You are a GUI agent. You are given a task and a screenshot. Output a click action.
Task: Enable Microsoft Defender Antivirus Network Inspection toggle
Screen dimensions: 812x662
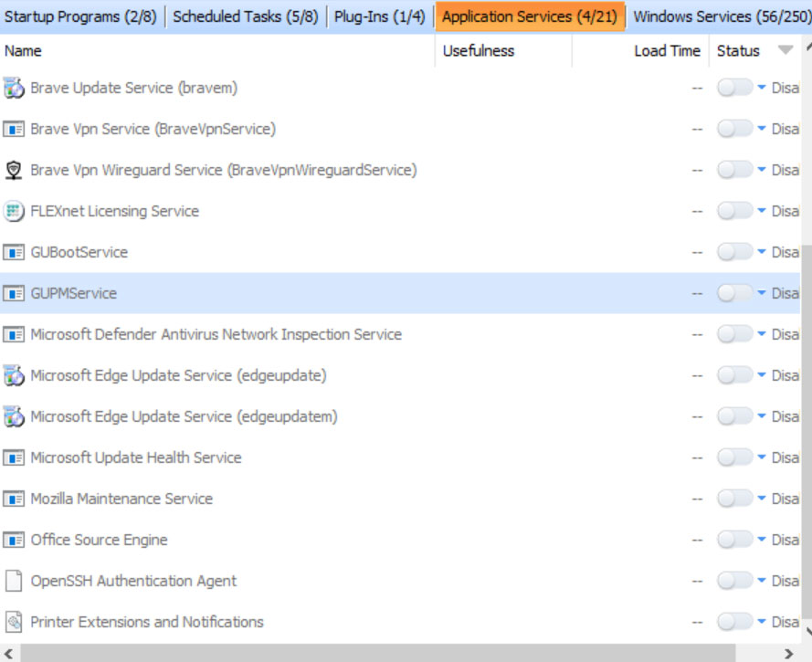click(735, 334)
